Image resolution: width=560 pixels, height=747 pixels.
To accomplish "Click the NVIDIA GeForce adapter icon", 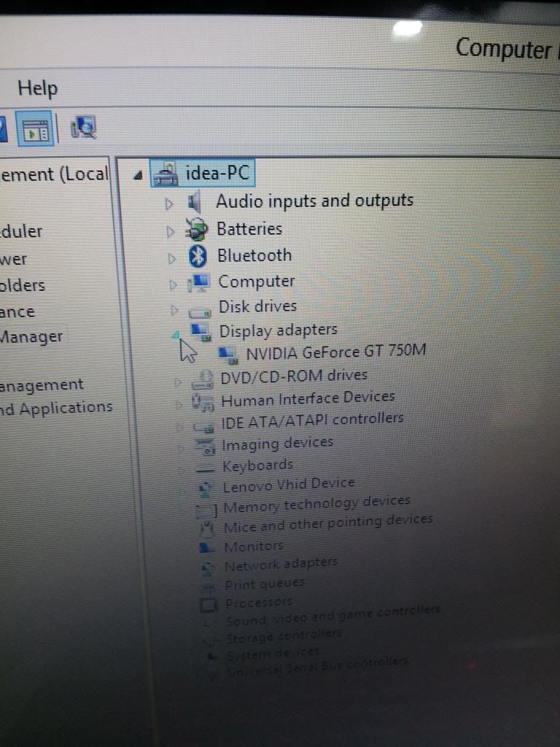I will coord(228,354).
